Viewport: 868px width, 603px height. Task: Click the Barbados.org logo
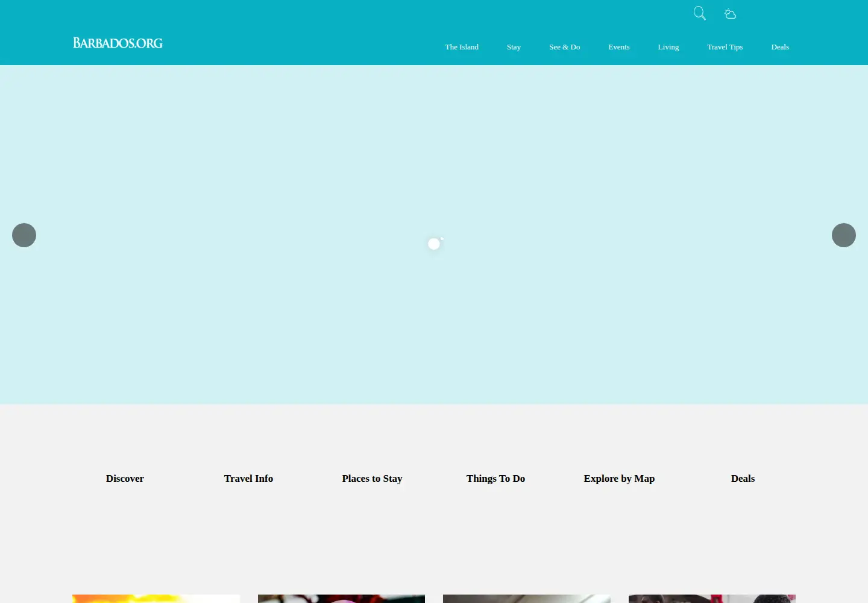(118, 43)
